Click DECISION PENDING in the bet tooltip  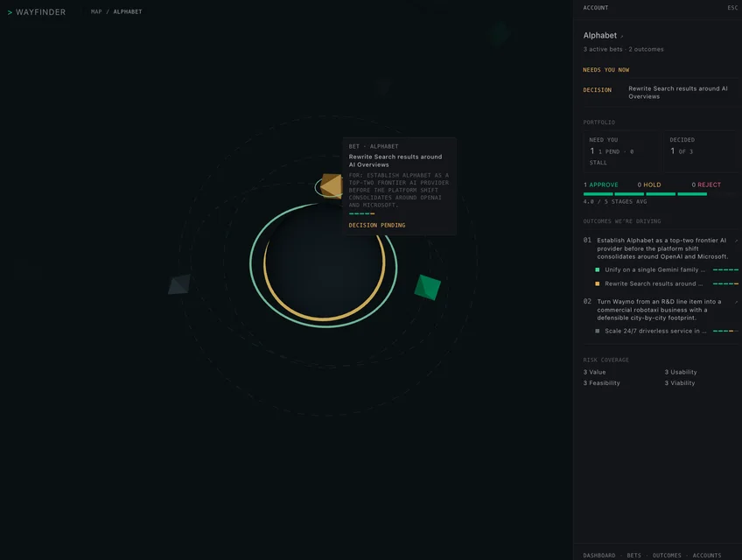pos(376,226)
